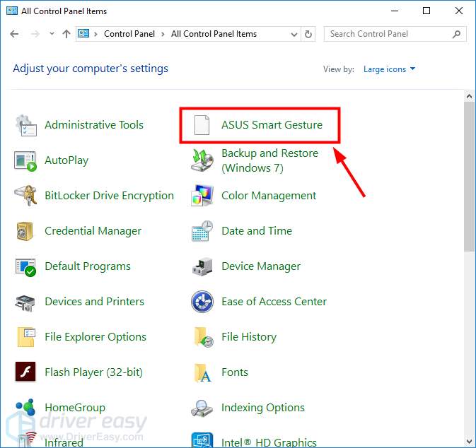Open the File Explorer Options link
476x448 pixels.
(x=95, y=337)
